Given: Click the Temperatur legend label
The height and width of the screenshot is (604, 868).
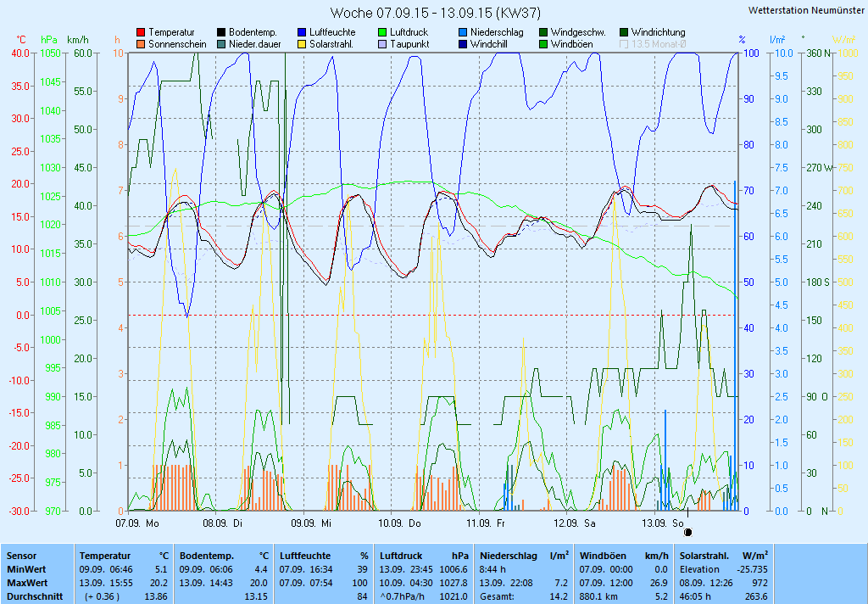Looking at the screenshot, I should pyautogui.click(x=171, y=33).
